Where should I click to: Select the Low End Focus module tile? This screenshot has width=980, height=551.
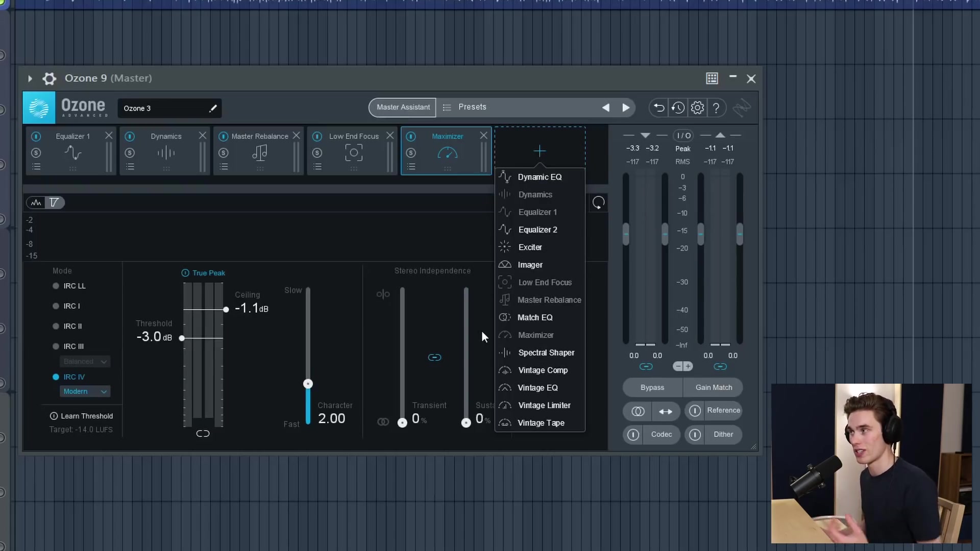(352, 151)
